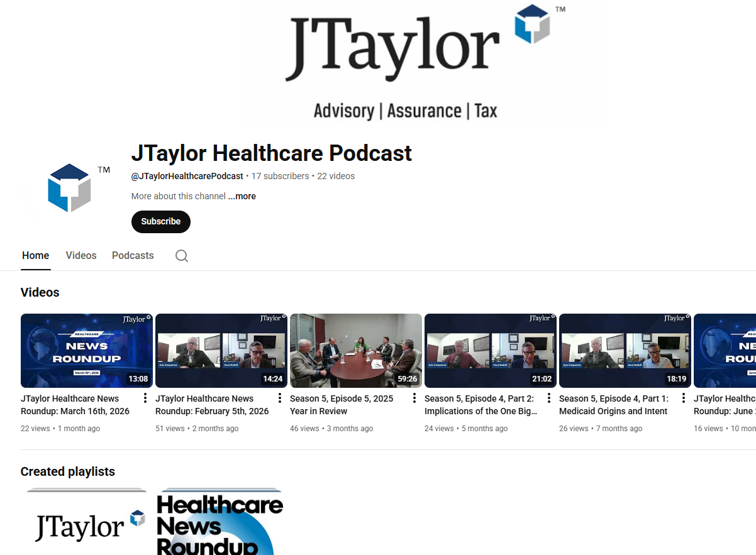This screenshot has width=756, height=555.
Task: Click '24 views • 5 months ago' text
Action: coord(466,429)
